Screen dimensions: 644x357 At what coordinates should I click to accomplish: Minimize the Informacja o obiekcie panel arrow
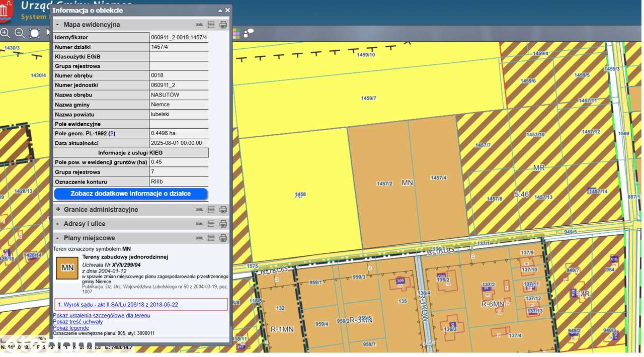click(220, 10)
